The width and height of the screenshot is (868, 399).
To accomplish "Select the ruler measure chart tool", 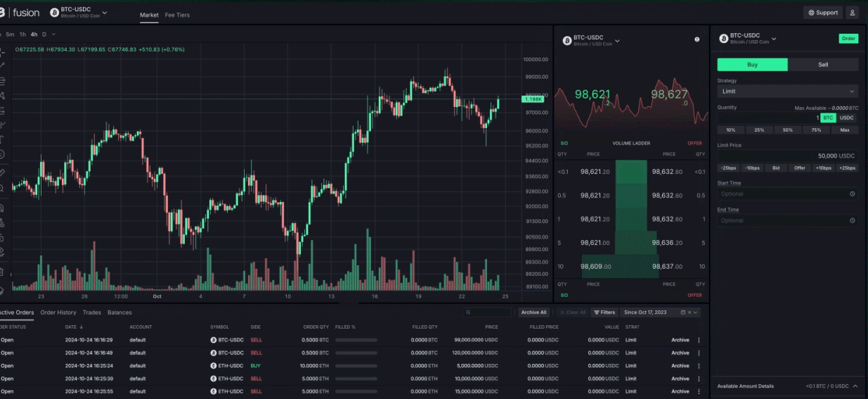I will pos(2,172).
